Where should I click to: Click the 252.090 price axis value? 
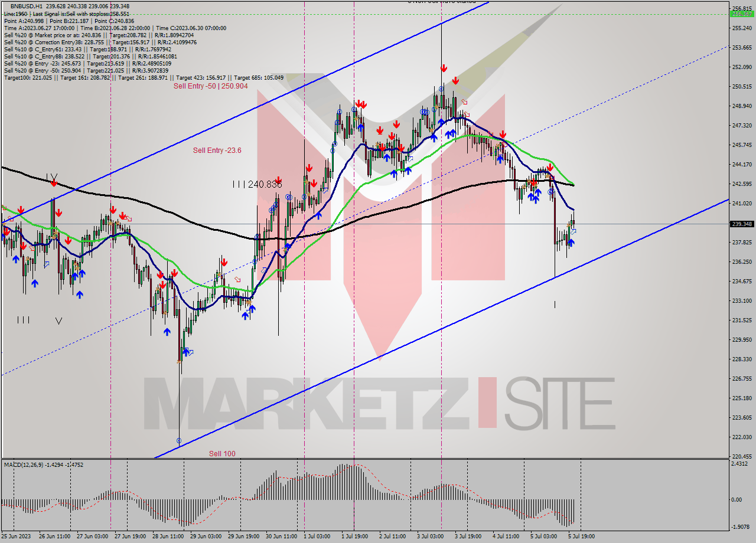742,67
